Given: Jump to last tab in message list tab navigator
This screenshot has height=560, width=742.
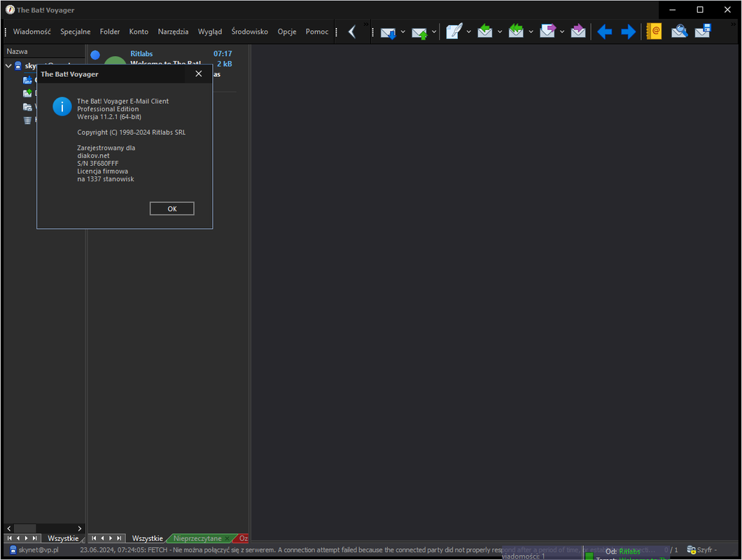Looking at the screenshot, I should click(119, 538).
